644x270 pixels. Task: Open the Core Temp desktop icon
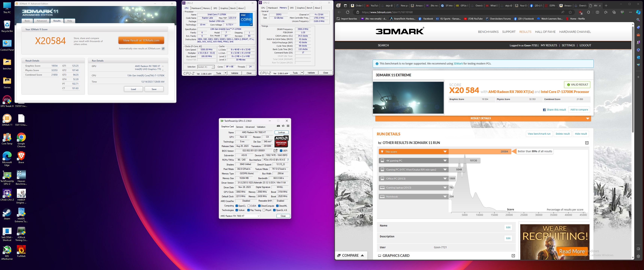point(7,139)
